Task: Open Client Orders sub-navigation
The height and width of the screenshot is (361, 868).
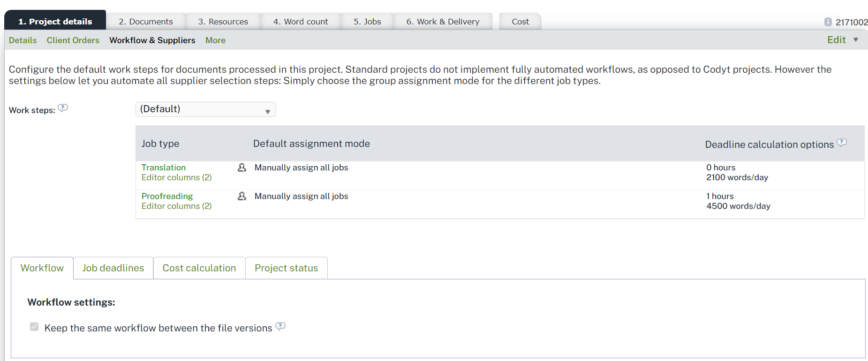Action: click(x=73, y=40)
